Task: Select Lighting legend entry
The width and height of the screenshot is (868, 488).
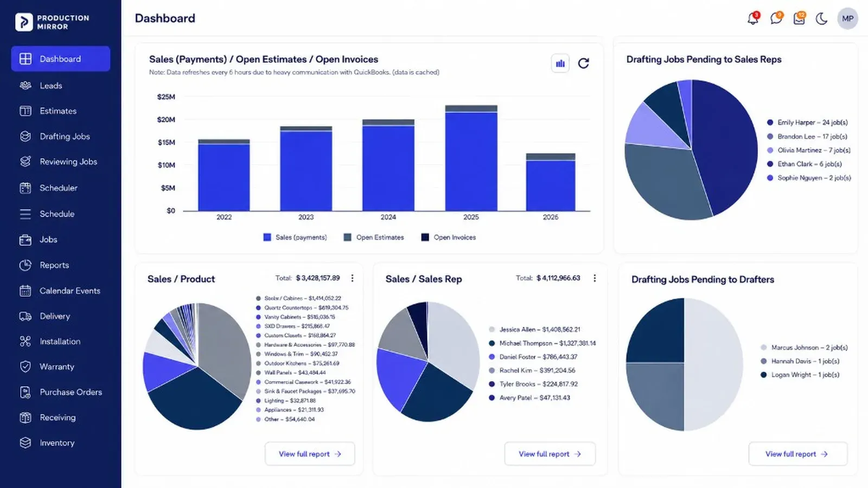Action: point(286,401)
